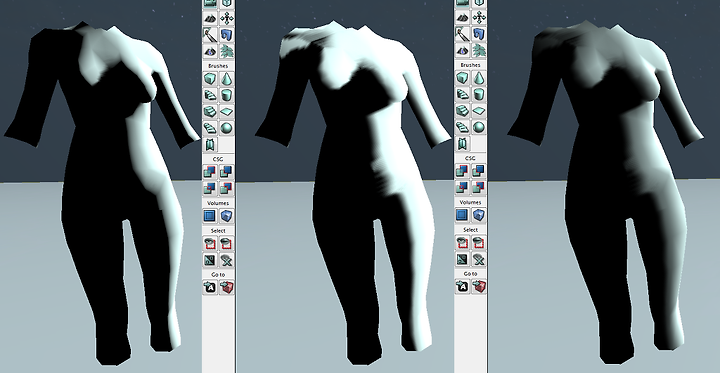The height and width of the screenshot is (373, 720).
Task: Choose Linear Staircase brush in first toolbar
Action: 210,111
